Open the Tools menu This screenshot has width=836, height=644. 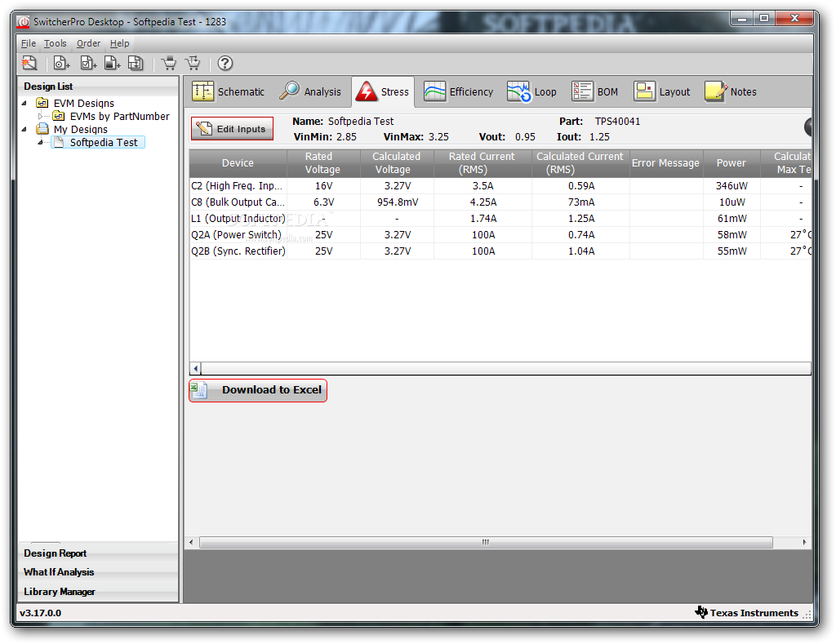pos(55,43)
